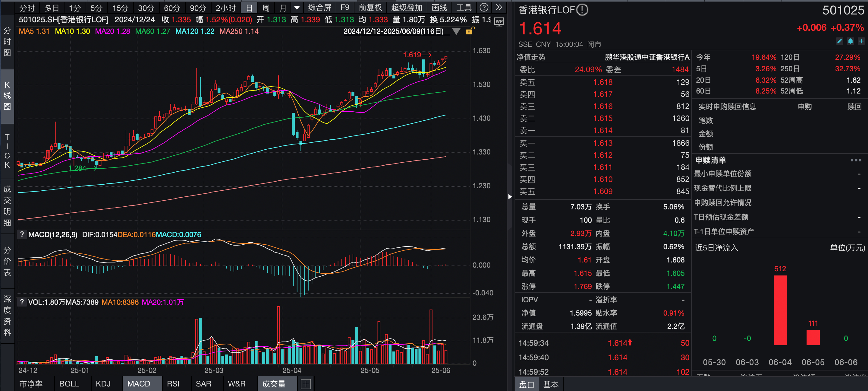Add stock to watchlist via plus icon
This screenshot has height=391, width=868.
(x=862, y=40)
